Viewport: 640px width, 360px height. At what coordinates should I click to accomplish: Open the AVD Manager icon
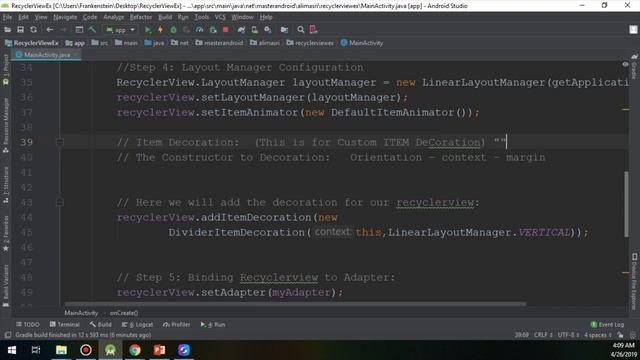click(254, 30)
